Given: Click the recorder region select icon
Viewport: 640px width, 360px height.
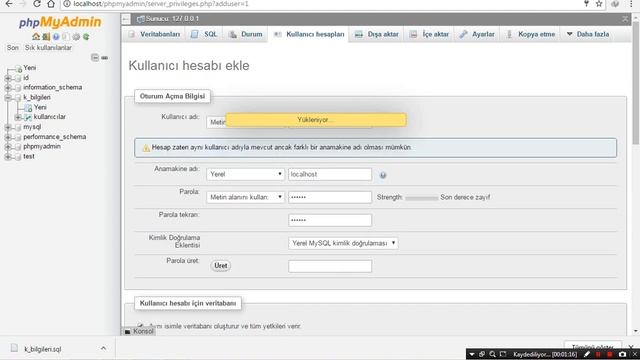Looking at the screenshot, I should 503,354.
